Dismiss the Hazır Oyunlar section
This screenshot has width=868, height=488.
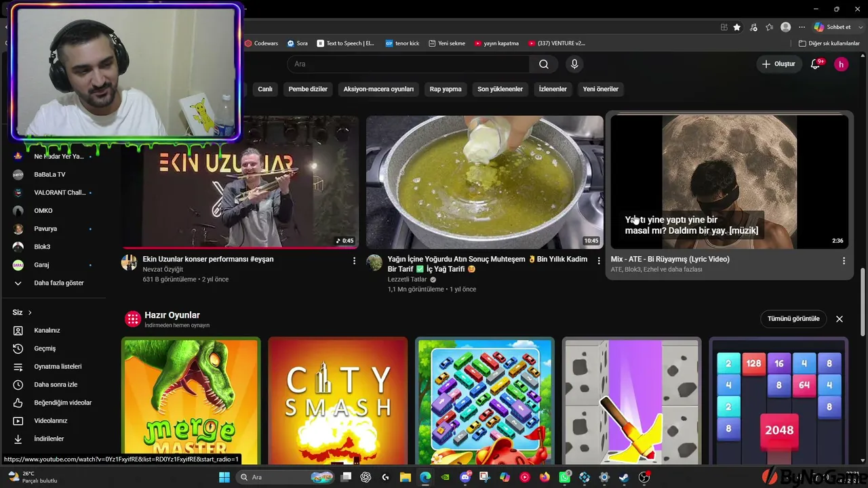(840, 319)
